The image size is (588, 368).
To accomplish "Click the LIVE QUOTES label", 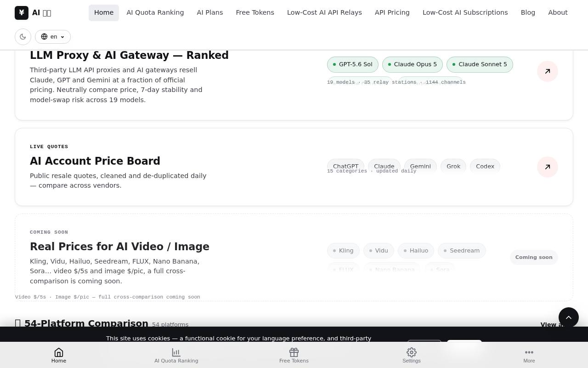I will (49, 147).
